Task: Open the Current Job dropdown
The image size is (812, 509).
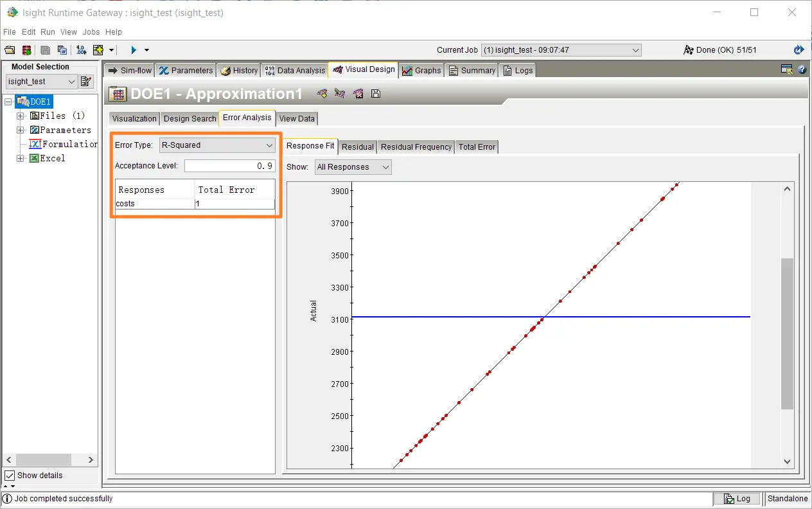Action: pos(561,50)
